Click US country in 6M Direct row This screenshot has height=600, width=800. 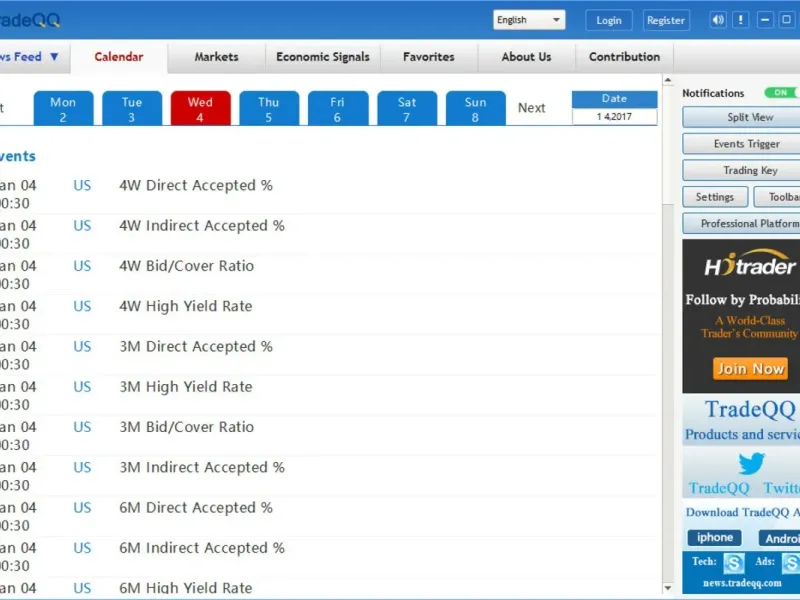click(x=82, y=508)
